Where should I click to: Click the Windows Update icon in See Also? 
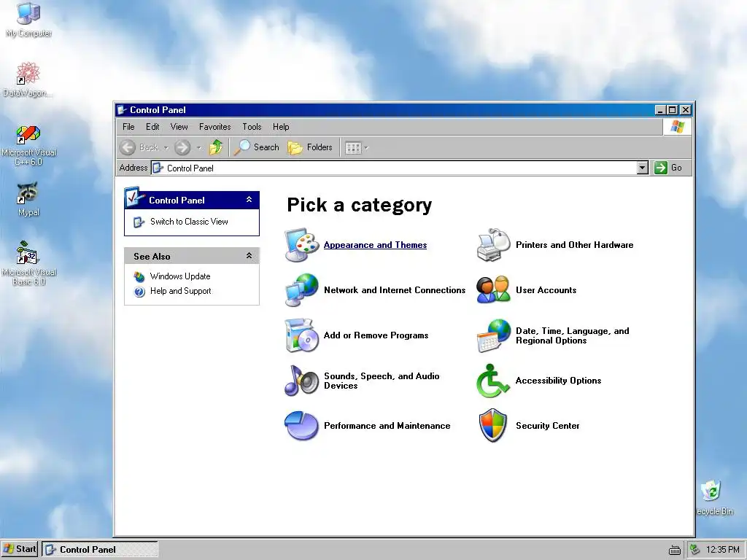tap(139, 276)
